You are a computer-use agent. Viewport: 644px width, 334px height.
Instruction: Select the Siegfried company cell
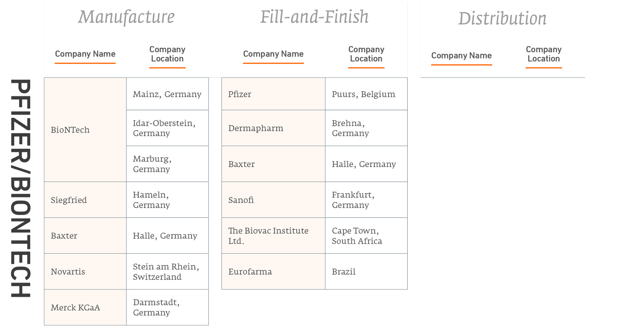(85, 200)
